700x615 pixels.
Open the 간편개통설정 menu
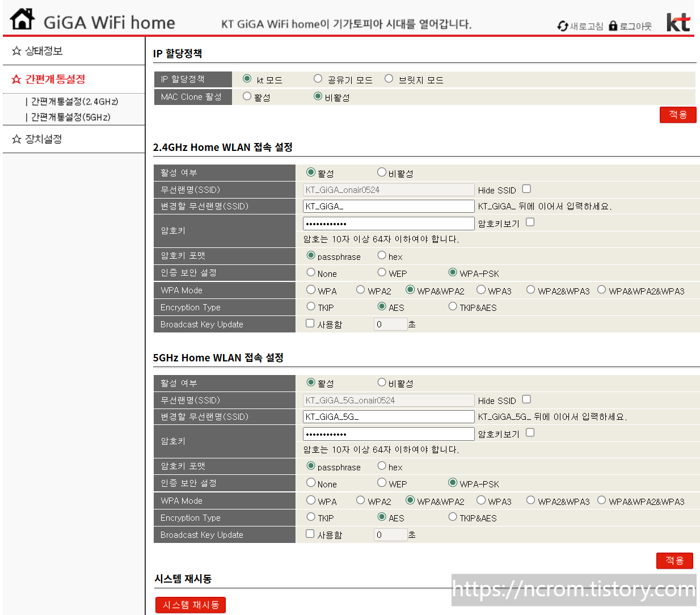coord(55,79)
